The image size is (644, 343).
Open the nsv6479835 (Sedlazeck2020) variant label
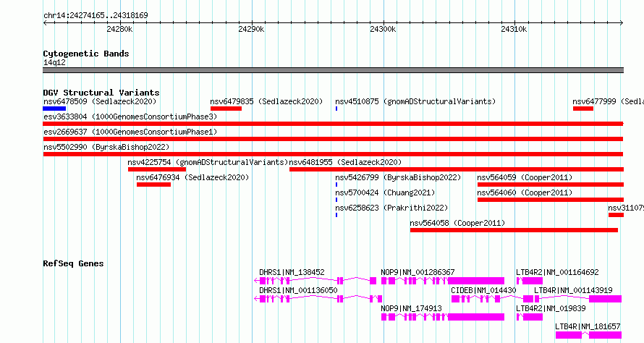pyautogui.click(x=266, y=101)
